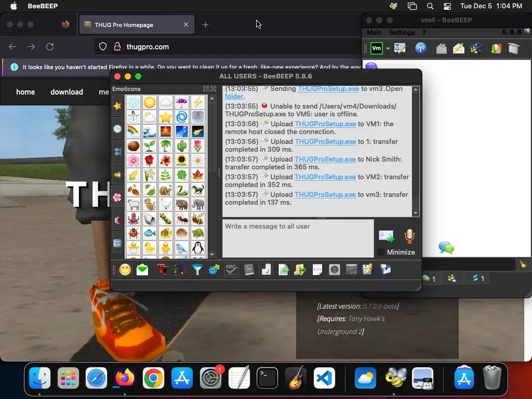Screen dimensions: 532x399
Task: Float the Emoticons panel with the detach button
Action: point(206,88)
